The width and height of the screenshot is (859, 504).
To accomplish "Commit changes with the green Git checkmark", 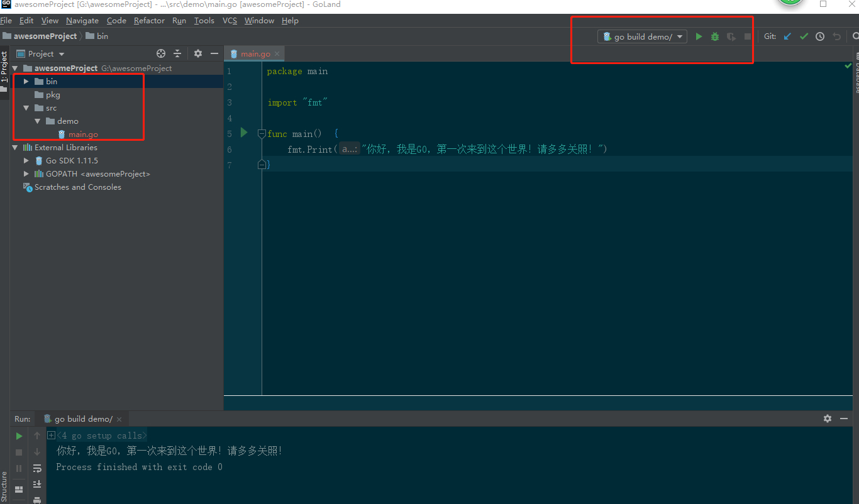I will coord(804,36).
